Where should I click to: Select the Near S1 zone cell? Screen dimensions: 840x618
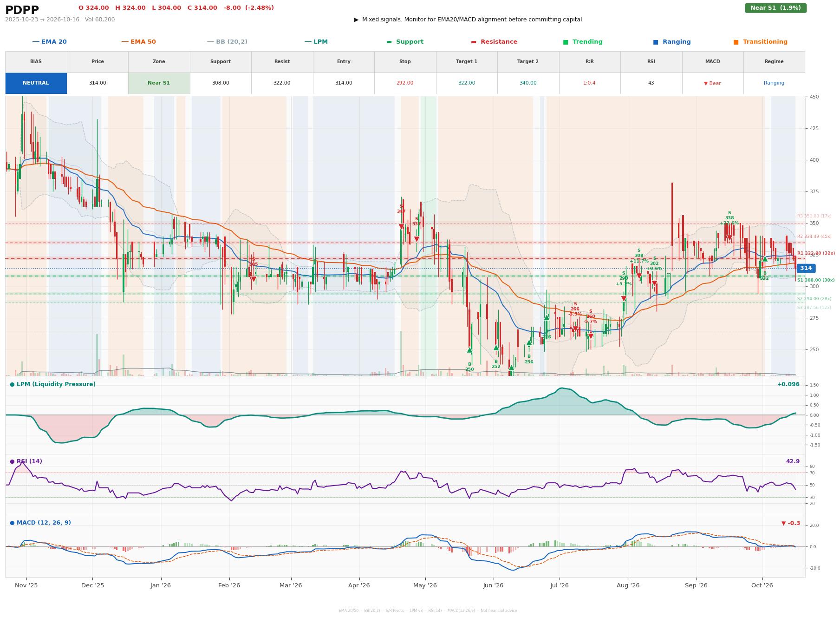(x=159, y=83)
